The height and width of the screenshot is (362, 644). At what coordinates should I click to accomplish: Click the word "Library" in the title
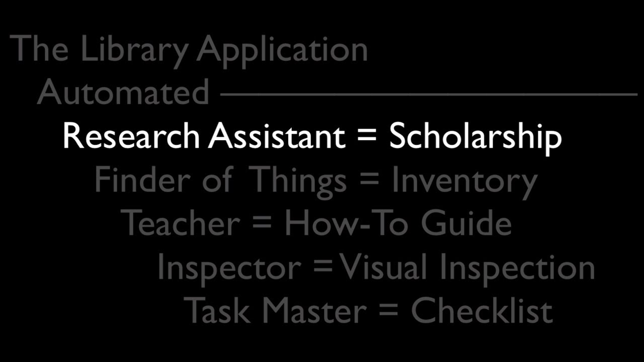[133, 50]
